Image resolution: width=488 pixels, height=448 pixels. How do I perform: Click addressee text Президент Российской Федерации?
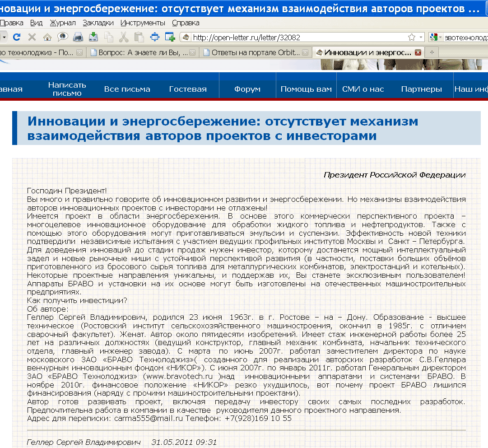[395, 175]
